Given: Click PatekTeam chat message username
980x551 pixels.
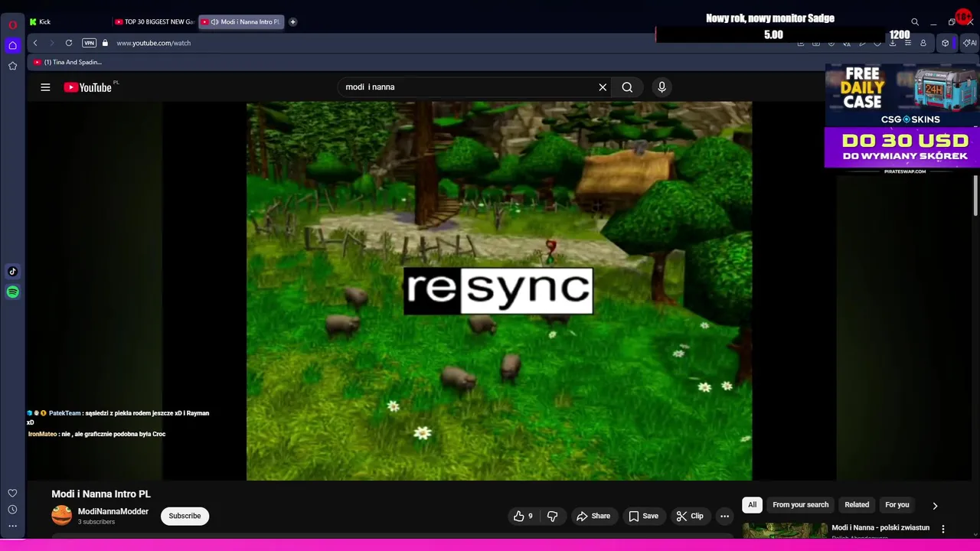Looking at the screenshot, I should [64, 413].
